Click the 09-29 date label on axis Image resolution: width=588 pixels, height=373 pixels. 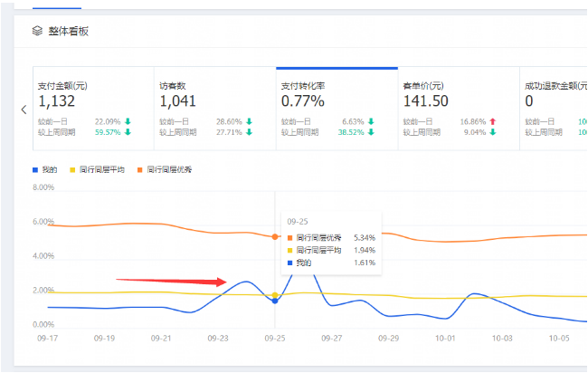pos(388,338)
